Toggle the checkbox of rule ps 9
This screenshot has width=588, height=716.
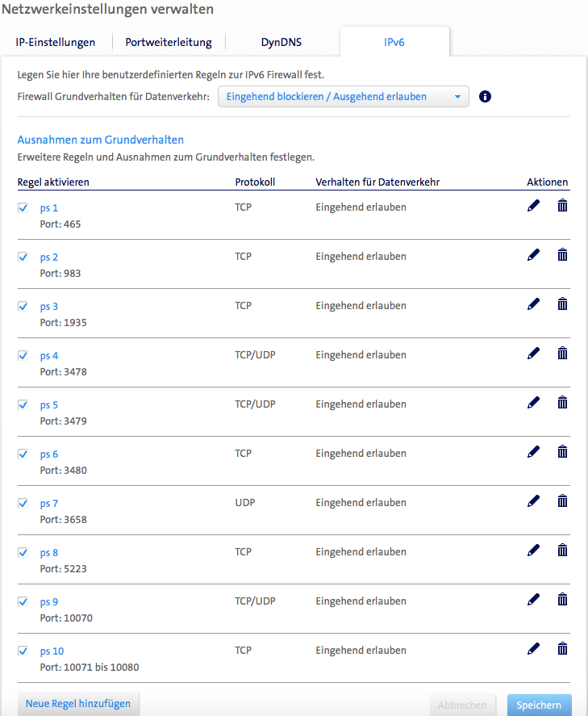[22, 601]
